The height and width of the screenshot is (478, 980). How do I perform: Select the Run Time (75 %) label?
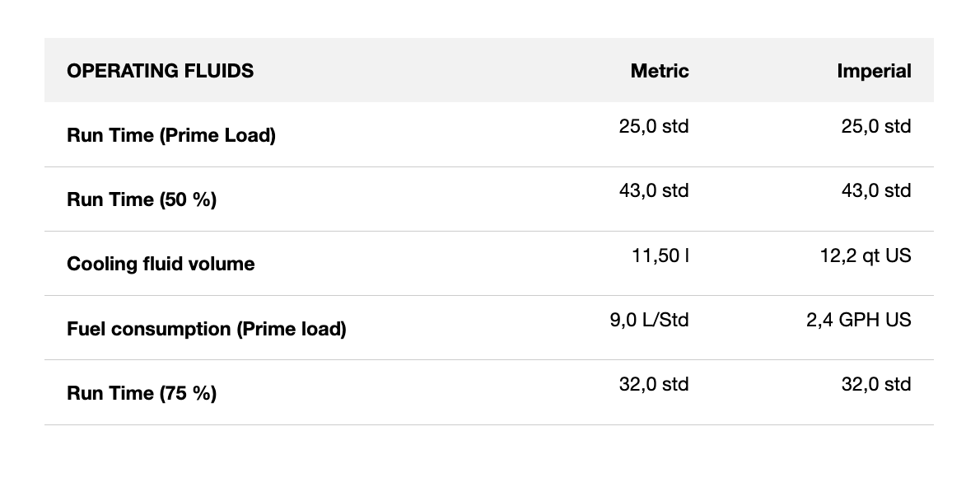[x=142, y=393]
